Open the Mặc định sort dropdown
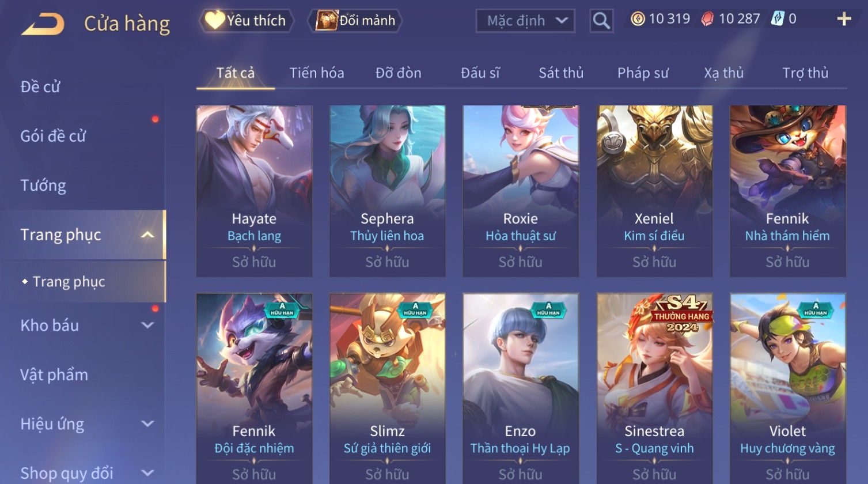Image resolution: width=868 pixels, height=484 pixels. coord(525,21)
